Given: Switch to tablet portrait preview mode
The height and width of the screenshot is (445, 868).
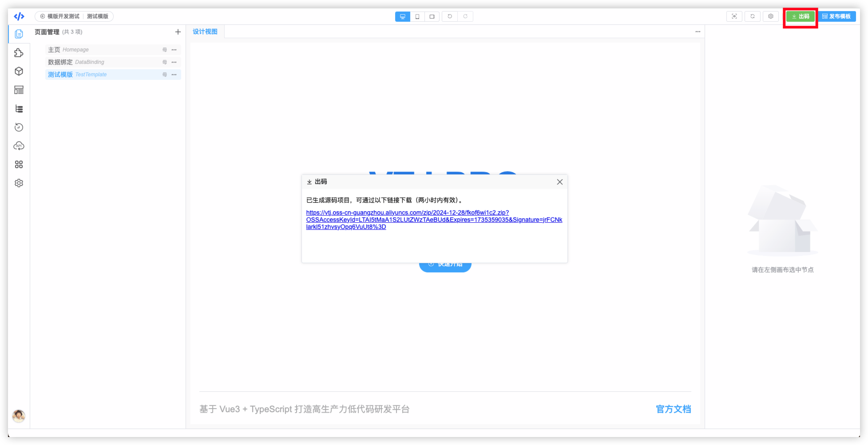Looking at the screenshot, I should (417, 16).
